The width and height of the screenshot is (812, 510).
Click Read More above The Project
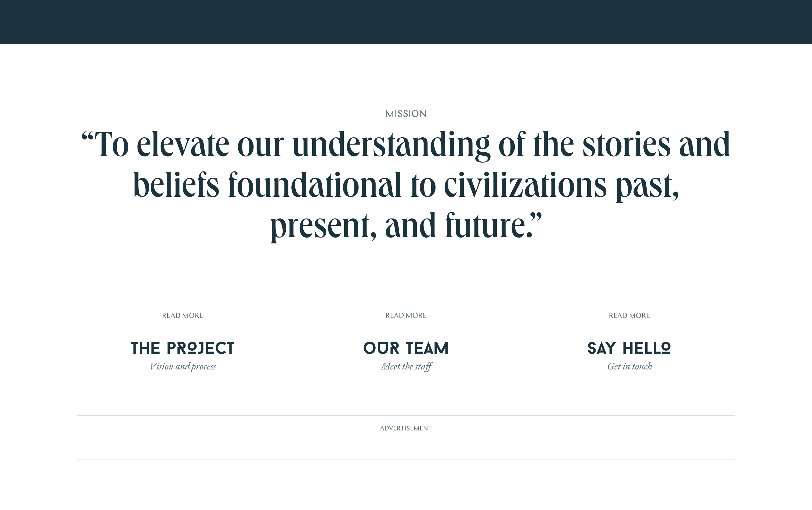(182, 315)
